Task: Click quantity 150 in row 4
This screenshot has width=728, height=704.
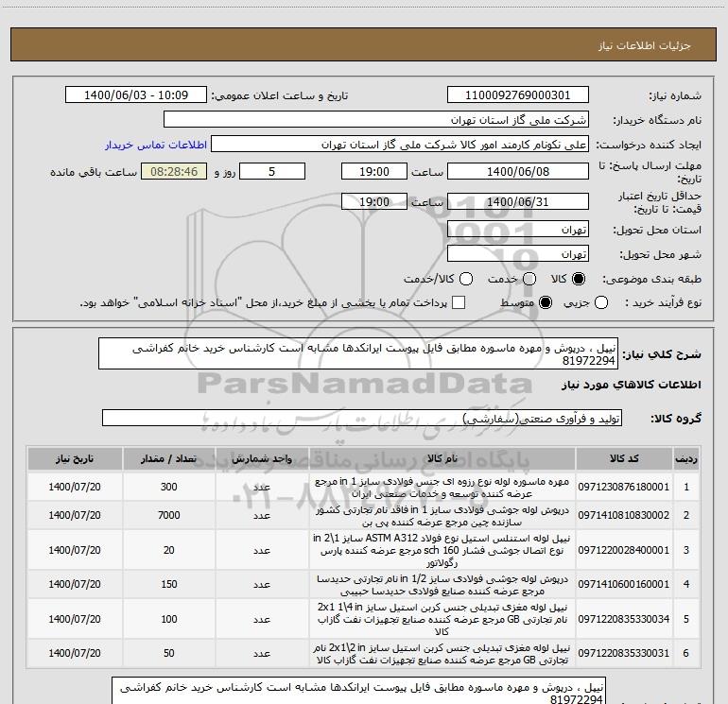Action: 169,584
